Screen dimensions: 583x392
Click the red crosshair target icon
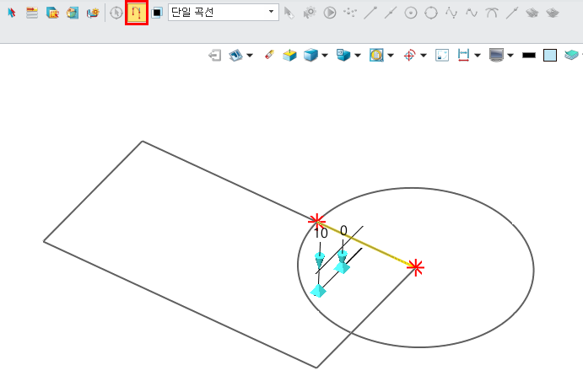[408, 55]
